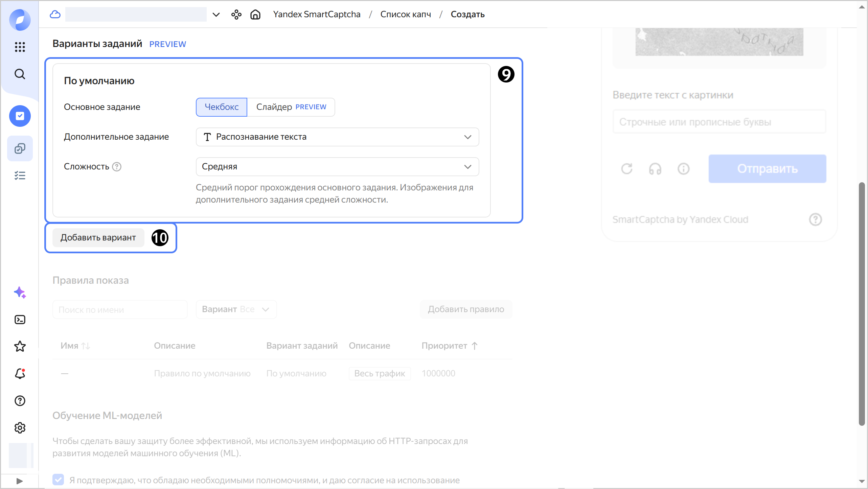The width and height of the screenshot is (868, 489).
Task: Open Yandex SmartCaptcha breadcrumb link
Action: point(317,15)
